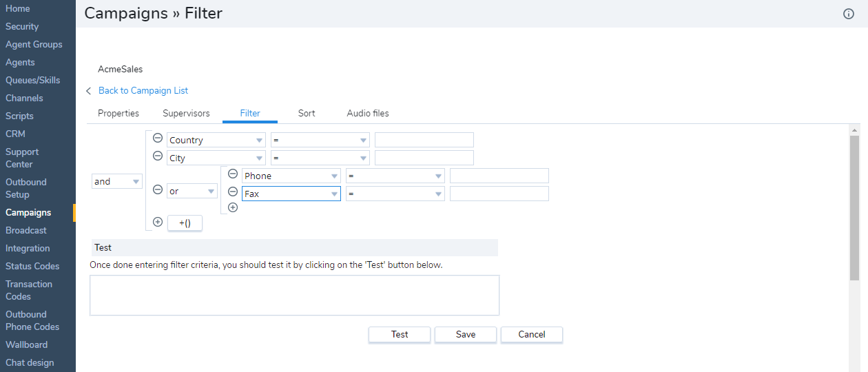Image resolution: width=868 pixels, height=372 pixels.
Task: Click the Phone value input field
Action: click(499, 176)
